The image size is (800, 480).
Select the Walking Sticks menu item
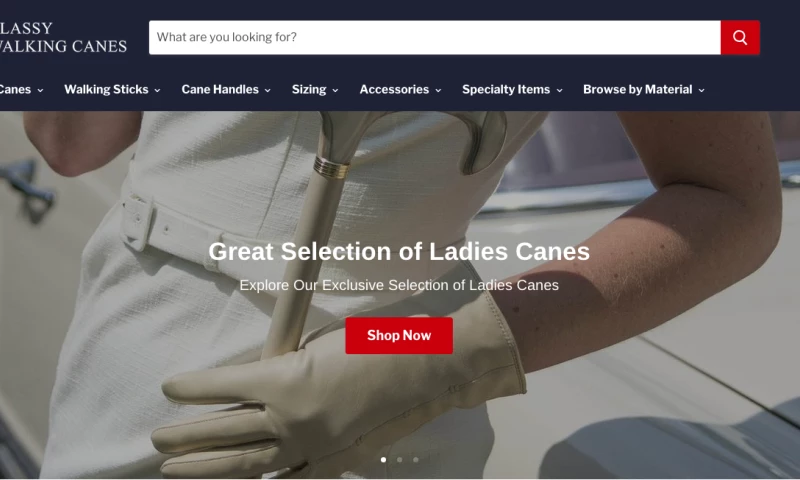click(106, 89)
